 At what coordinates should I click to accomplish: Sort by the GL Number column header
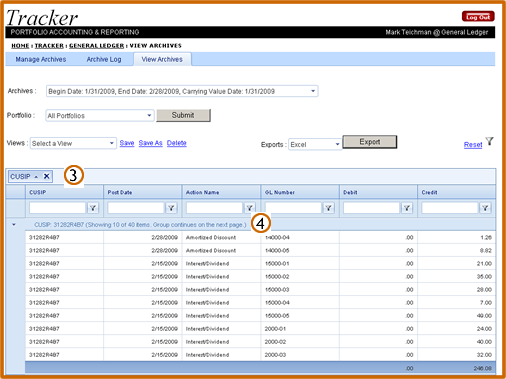pos(280,193)
